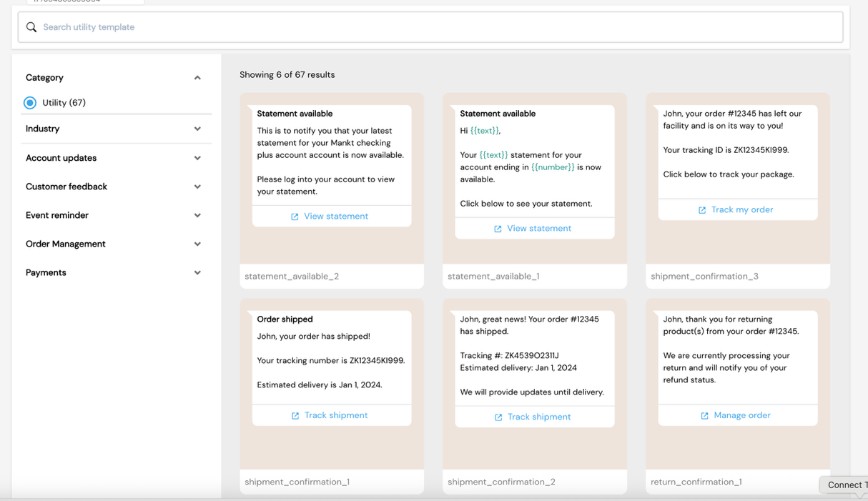
Task: Select the statement_available_1 template name
Action: 493,276
